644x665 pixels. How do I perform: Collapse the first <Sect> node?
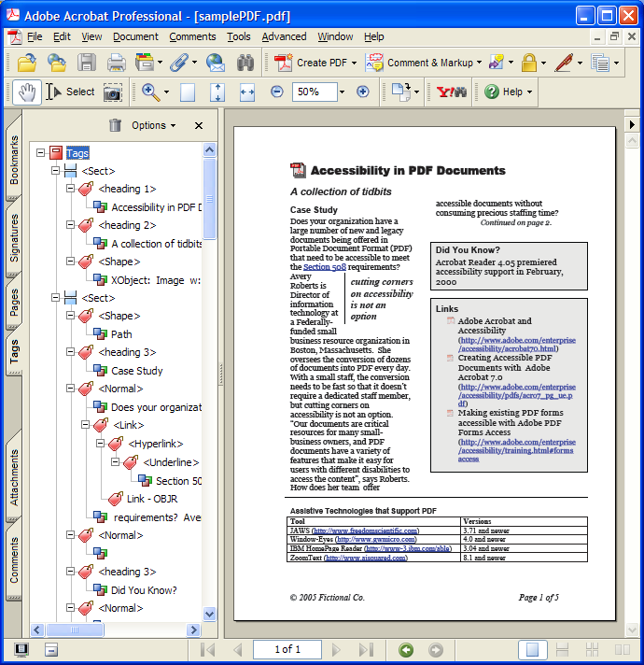click(x=55, y=171)
